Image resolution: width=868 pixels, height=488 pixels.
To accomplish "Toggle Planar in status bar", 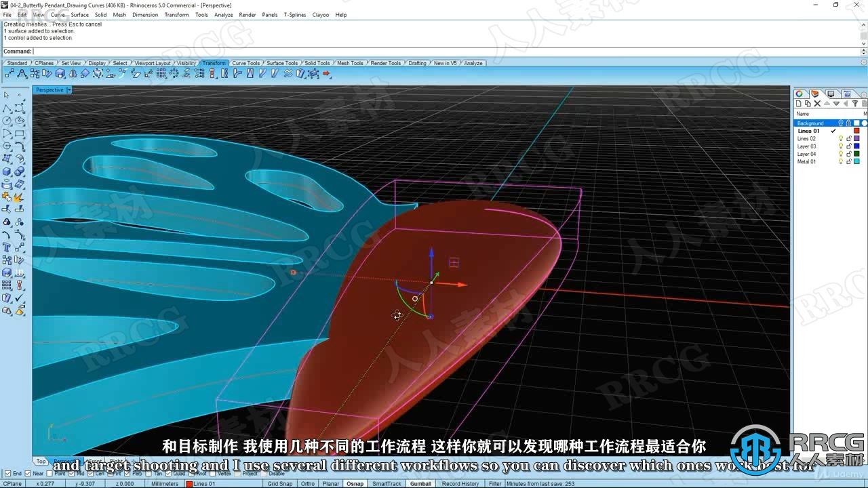I will click(x=330, y=484).
